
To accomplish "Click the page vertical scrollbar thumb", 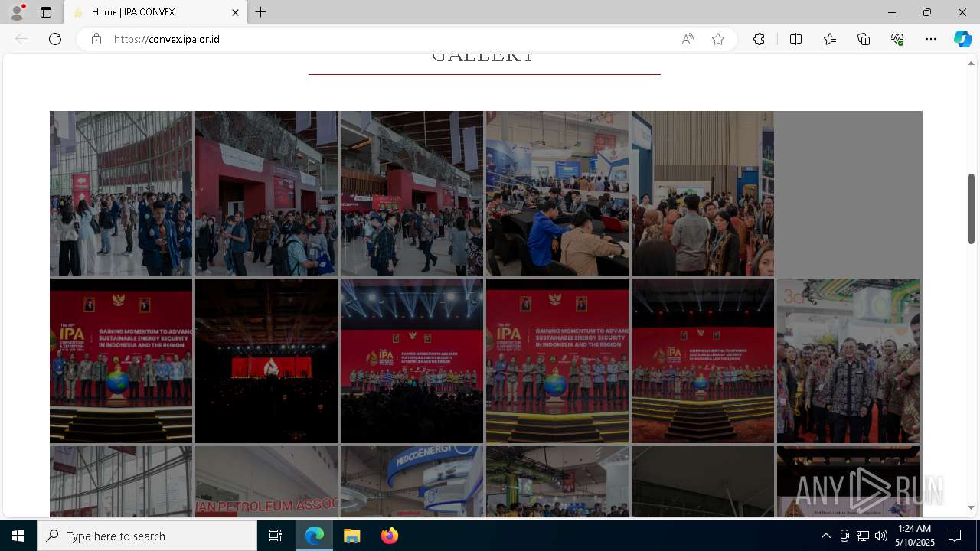I will click(971, 209).
